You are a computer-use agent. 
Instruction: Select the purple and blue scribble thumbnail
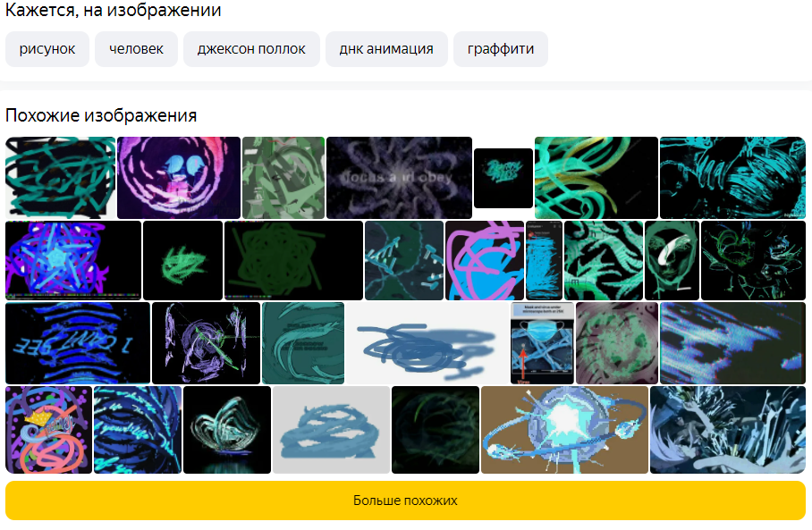(485, 260)
